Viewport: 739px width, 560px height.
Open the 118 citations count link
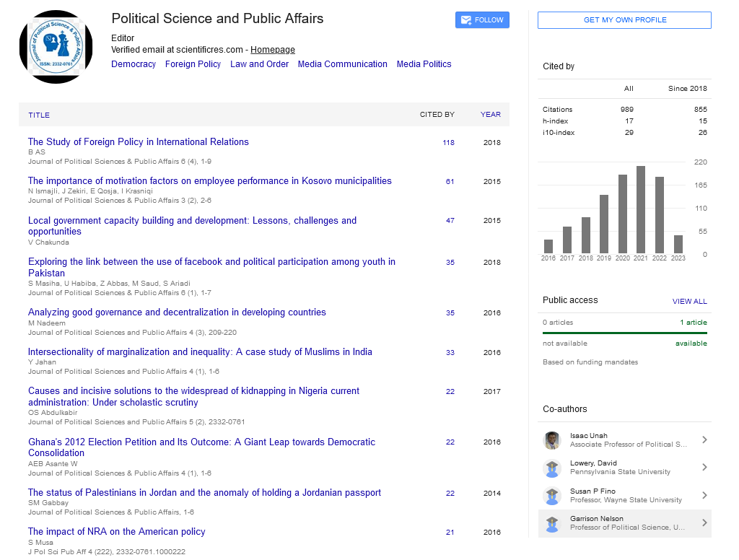click(x=448, y=143)
